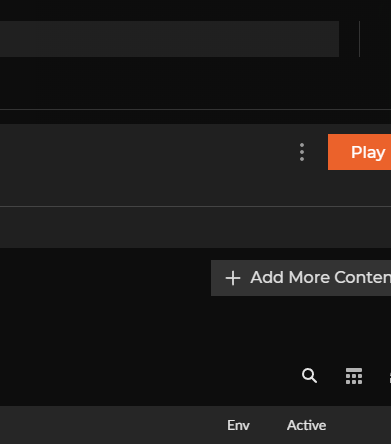The image size is (391, 444).
Task: Focus the gray text field at the top
Action: tap(169, 39)
